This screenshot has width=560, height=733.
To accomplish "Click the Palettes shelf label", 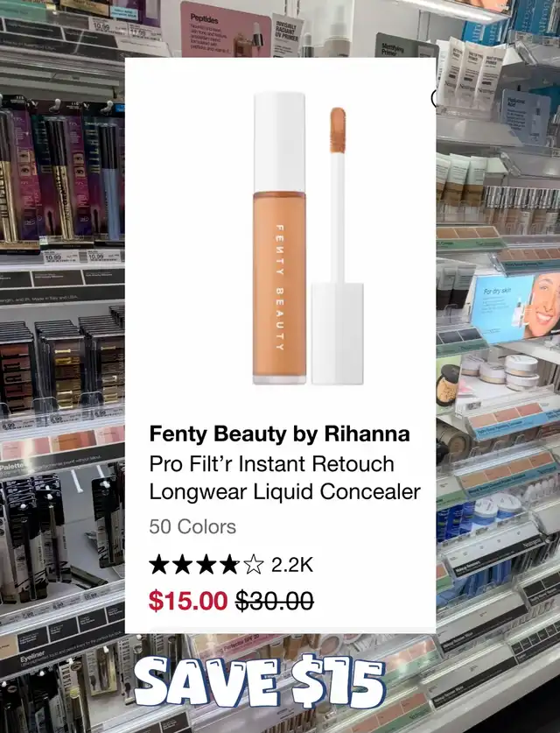I will pos(14,468).
